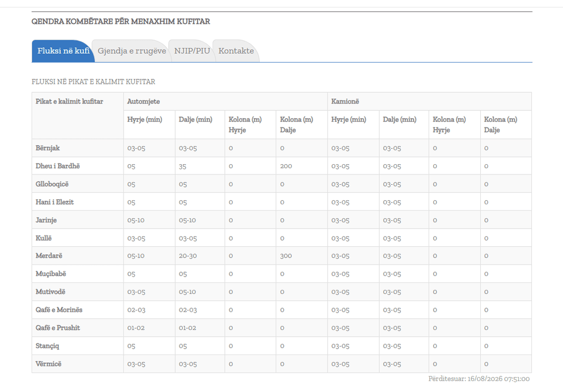The image size is (563, 392).
Task: Open the Fluksi në kufi tab
Action: (63, 51)
